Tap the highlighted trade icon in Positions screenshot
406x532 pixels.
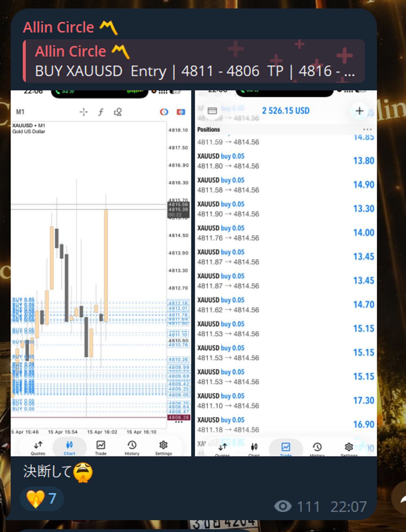[x=286, y=447]
